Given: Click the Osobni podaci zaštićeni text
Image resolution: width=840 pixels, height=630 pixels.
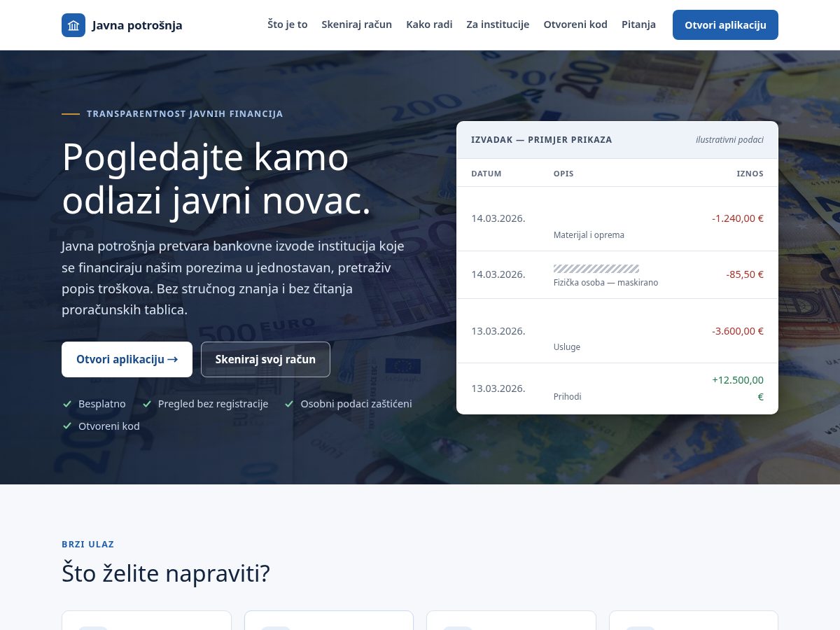Looking at the screenshot, I should pyautogui.click(x=356, y=404).
